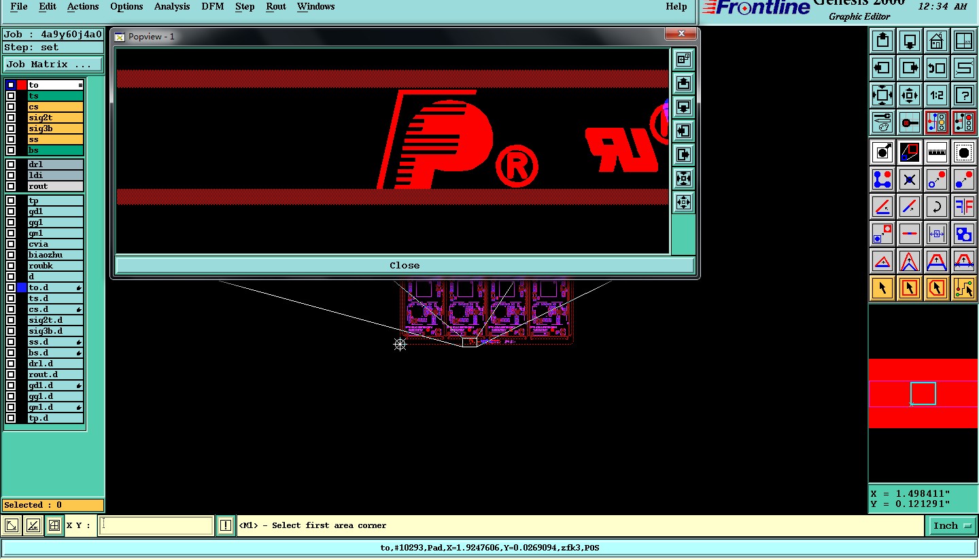The width and height of the screenshot is (979, 560).
Task: Select the rectangle area selection arrow icon
Action: coord(910,288)
